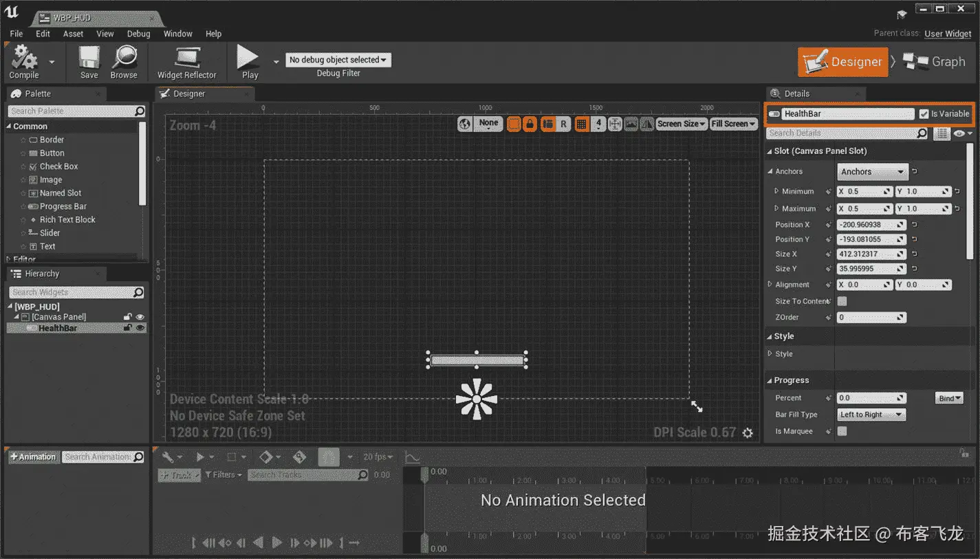Image resolution: width=980 pixels, height=559 pixels.
Task: Switch to the Graph mode
Action: pos(935,62)
